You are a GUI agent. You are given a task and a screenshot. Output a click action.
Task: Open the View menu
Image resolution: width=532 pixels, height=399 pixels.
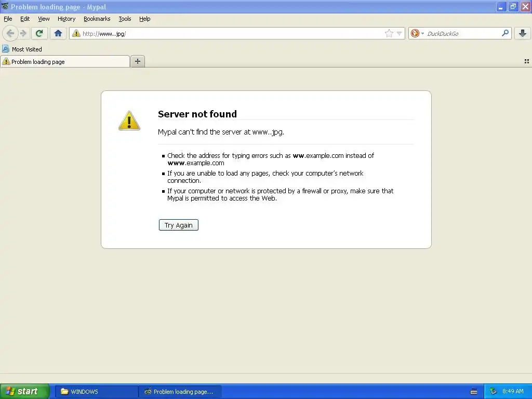tap(44, 19)
